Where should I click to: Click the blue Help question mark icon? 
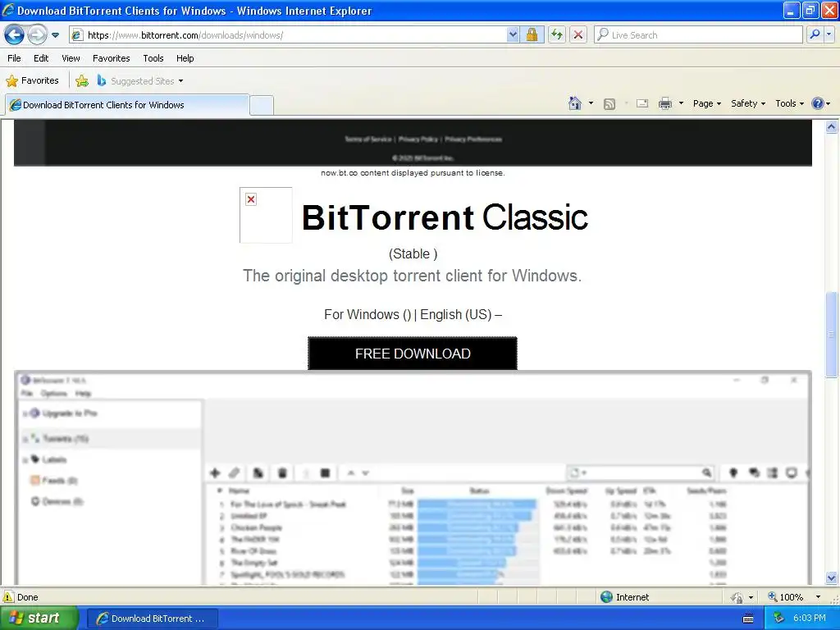[818, 103]
